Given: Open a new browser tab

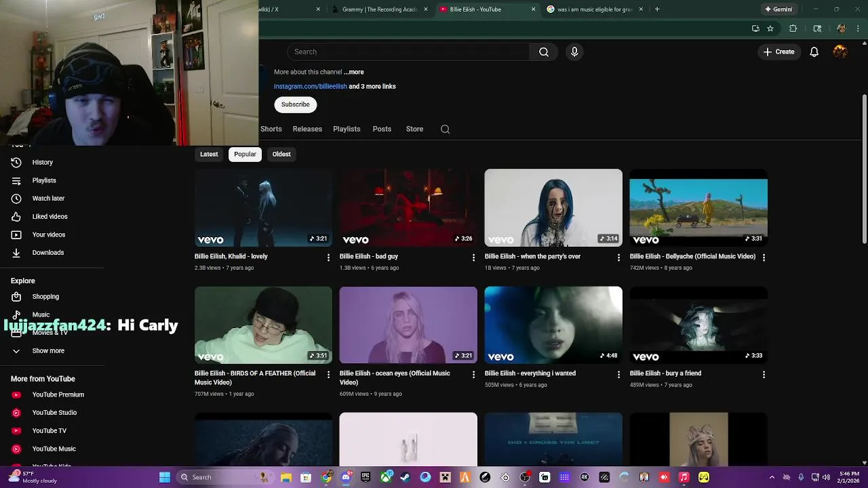Looking at the screenshot, I should coord(657,9).
